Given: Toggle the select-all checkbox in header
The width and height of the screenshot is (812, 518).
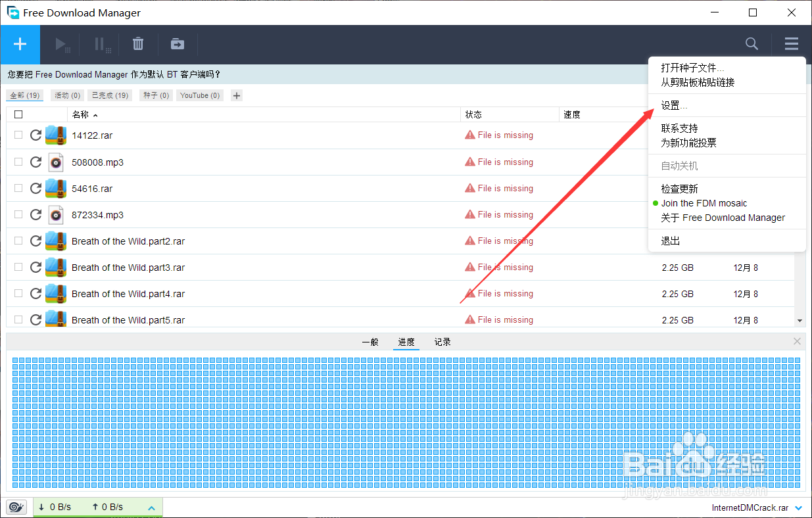Looking at the screenshot, I should (x=18, y=114).
